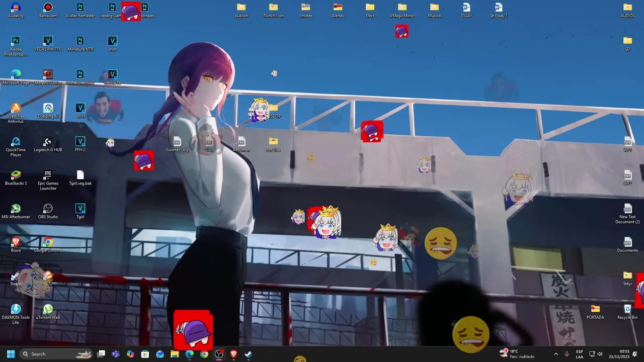Open the weather widget showing 18°C

[x=517, y=354]
